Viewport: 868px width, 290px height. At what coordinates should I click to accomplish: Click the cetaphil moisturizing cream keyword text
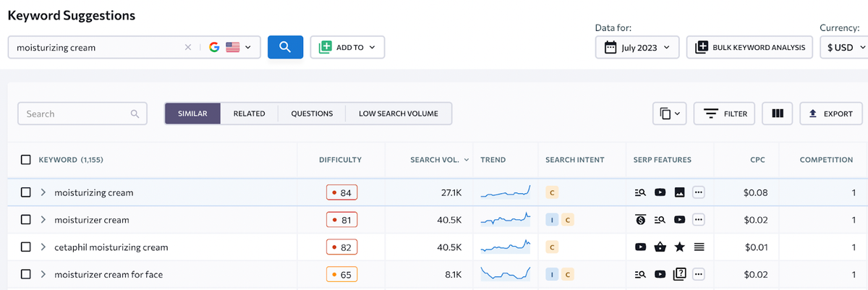click(111, 247)
